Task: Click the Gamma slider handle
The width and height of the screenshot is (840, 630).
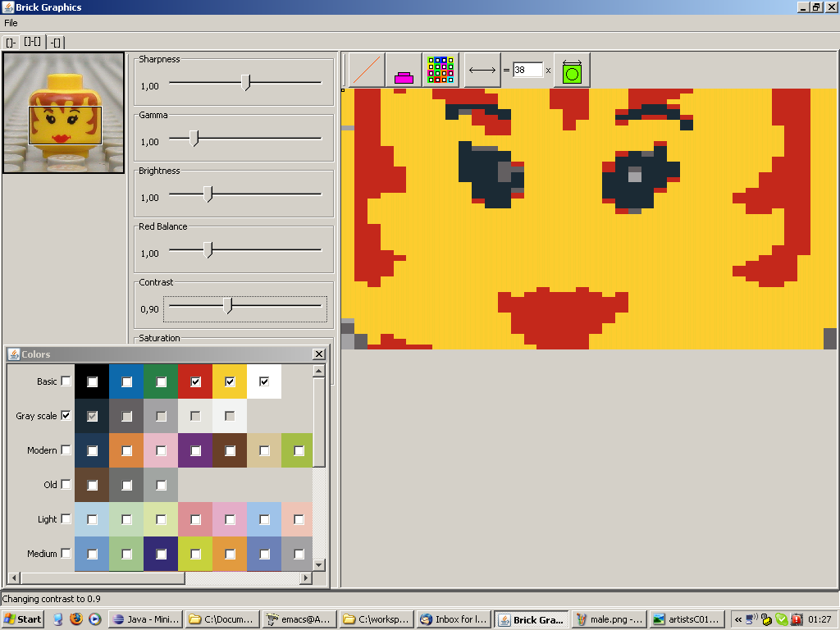Action: [194, 138]
